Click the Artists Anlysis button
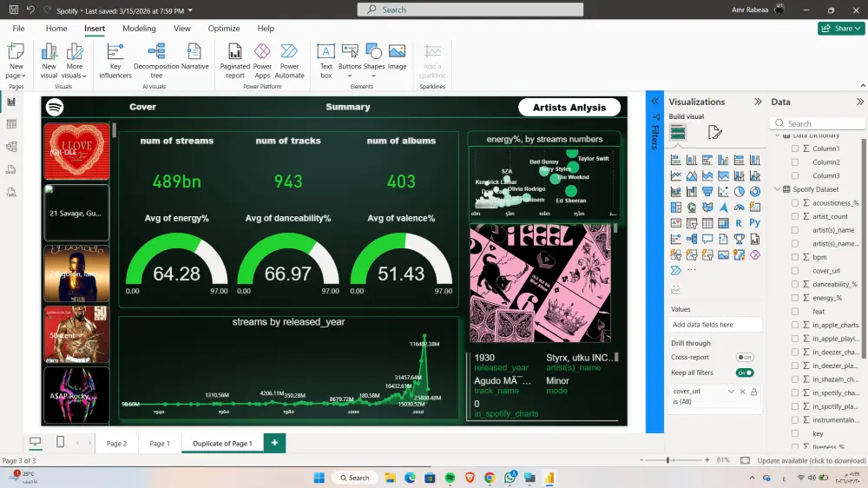 [x=569, y=108]
